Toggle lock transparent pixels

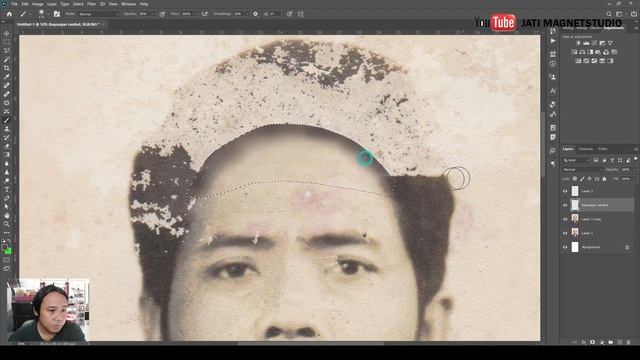(575, 179)
